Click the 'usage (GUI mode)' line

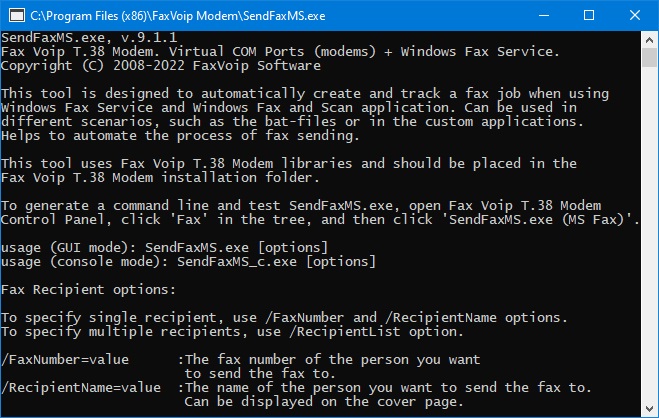tap(164, 247)
